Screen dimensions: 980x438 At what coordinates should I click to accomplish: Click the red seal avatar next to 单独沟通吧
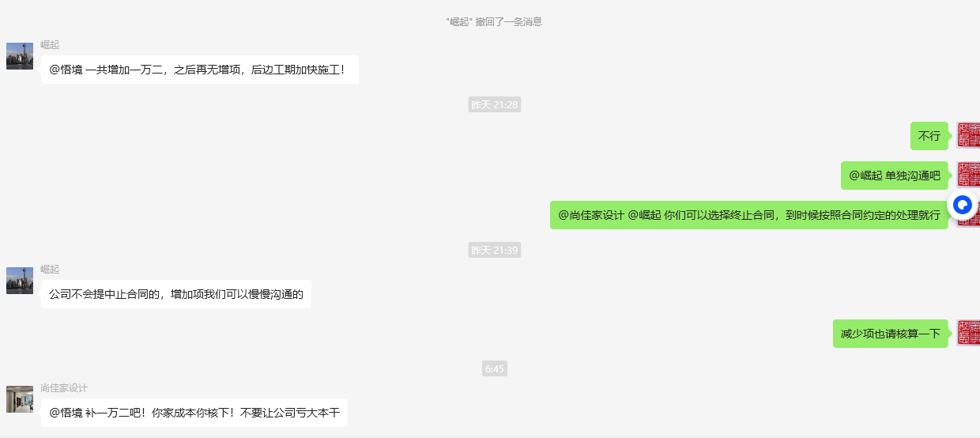(x=968, y=175)
